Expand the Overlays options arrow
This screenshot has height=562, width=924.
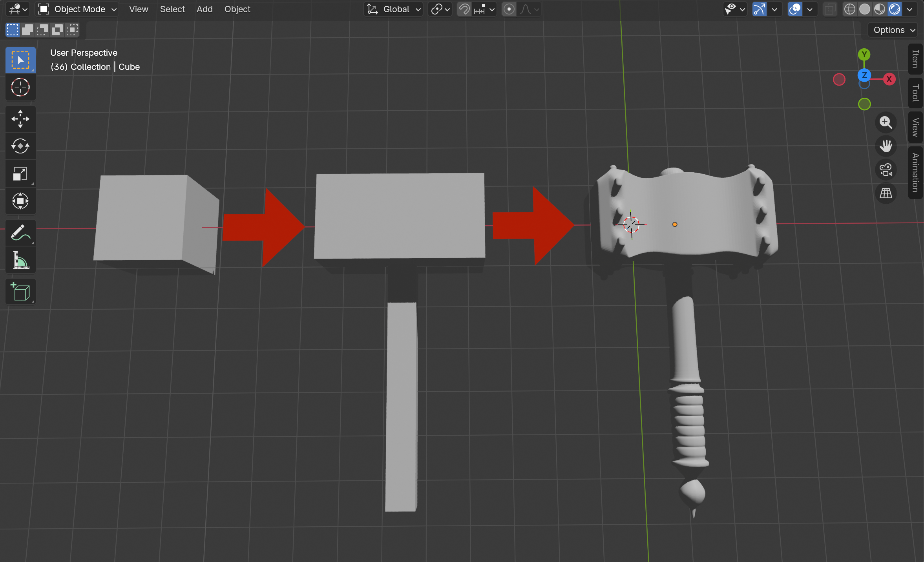click(810, 9)
